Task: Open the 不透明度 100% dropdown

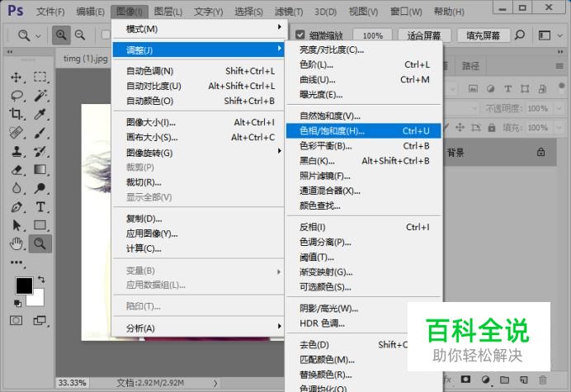Action: click(x=559, y=108)
